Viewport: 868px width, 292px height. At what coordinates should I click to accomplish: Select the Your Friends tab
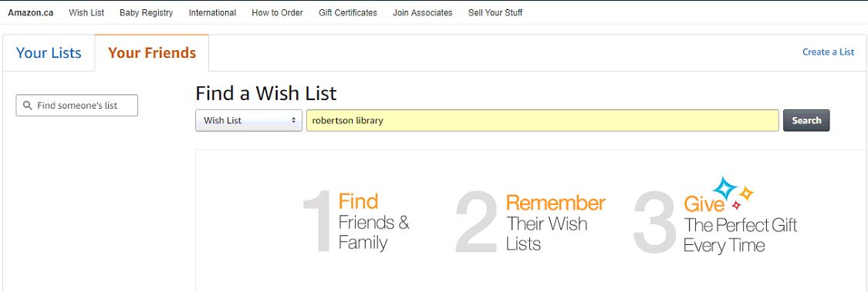(152, 53)
